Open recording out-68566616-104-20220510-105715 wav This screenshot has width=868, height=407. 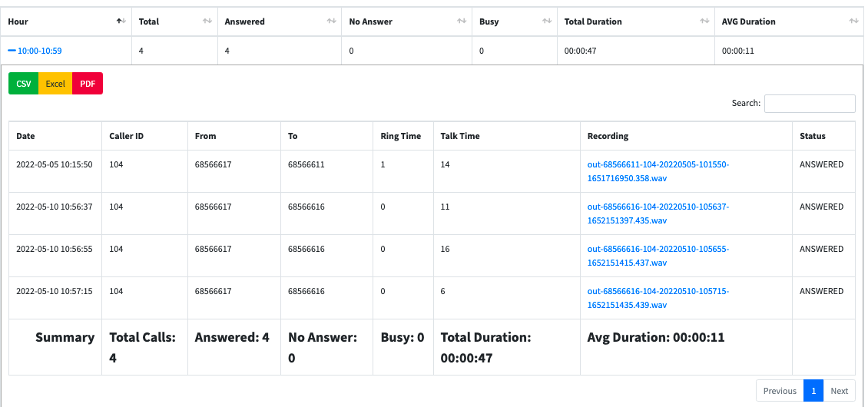tap(658, 298)
